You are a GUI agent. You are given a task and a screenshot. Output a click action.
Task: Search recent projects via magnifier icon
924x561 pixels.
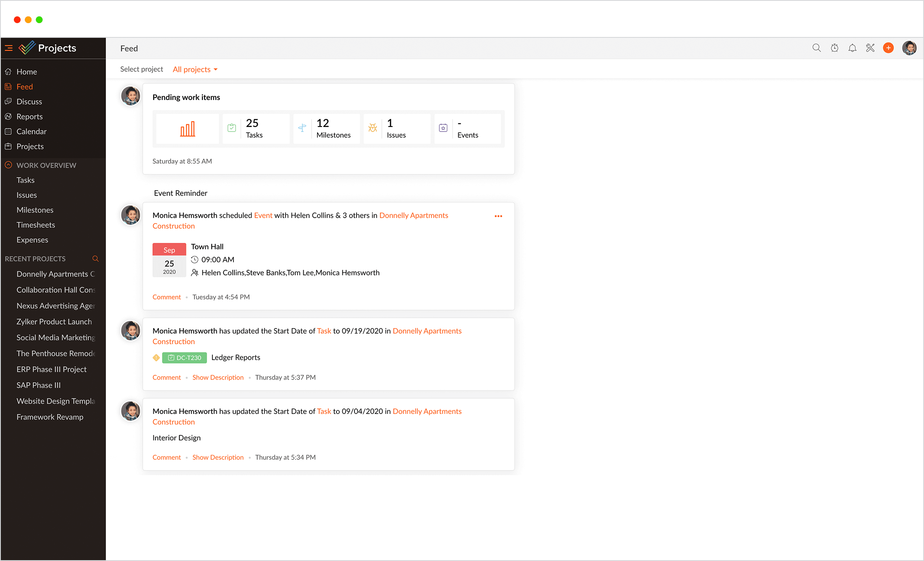[x=95, y=259]
